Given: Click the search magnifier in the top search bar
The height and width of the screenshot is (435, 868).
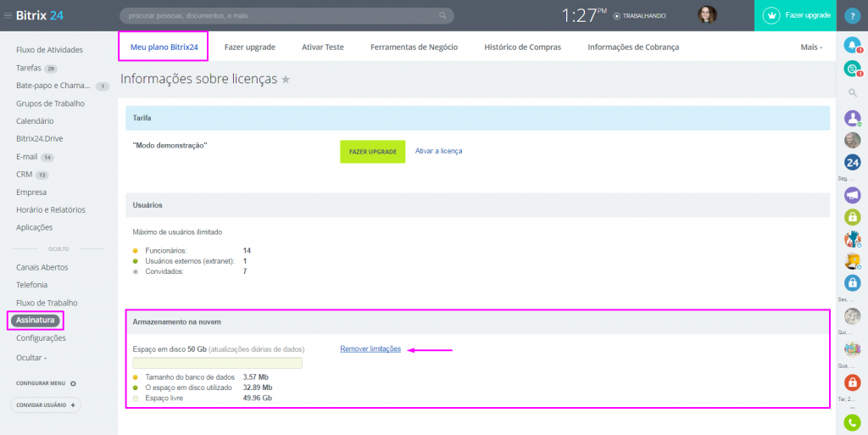Looking at the screenshot, I should 442,15.
